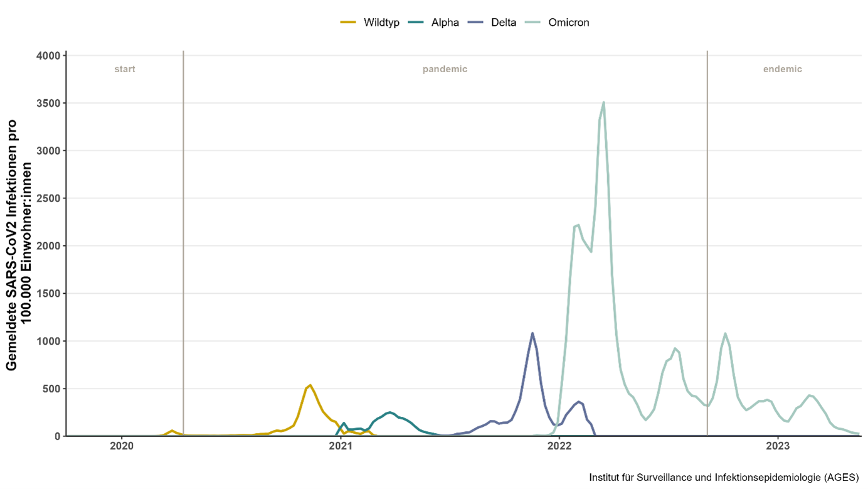Click the yellow Wildtyp legend line swatch
868x489 pixels.
coord(348,23)
